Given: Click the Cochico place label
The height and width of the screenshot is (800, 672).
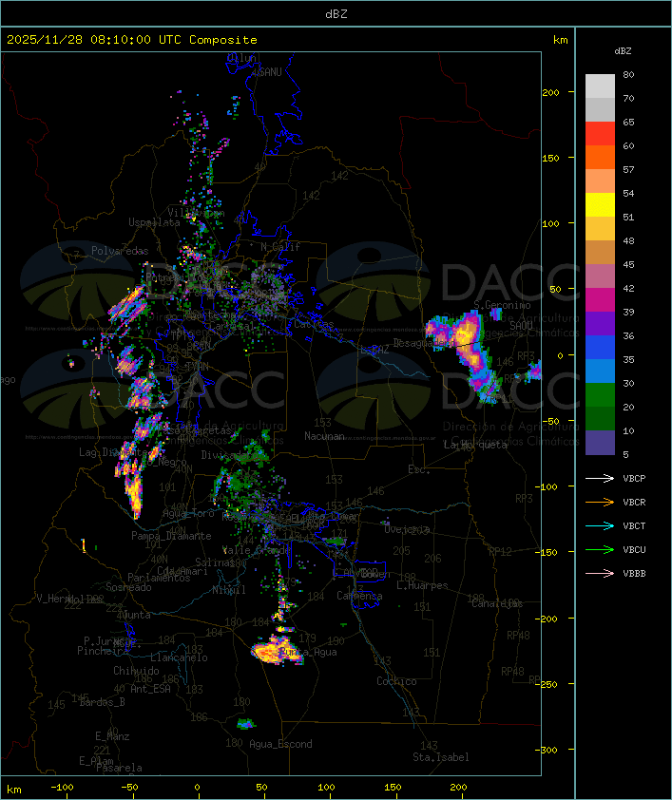Looking at the screenshot, I should 396,681.
